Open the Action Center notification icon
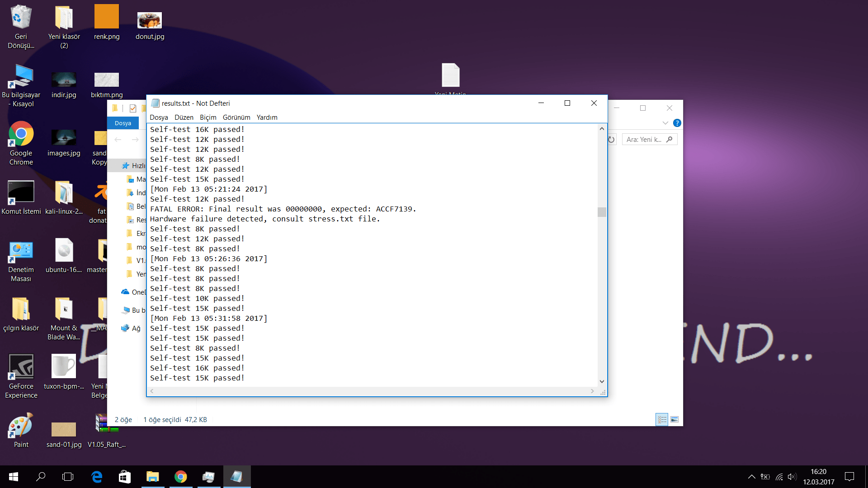 (x=849, y=477)
